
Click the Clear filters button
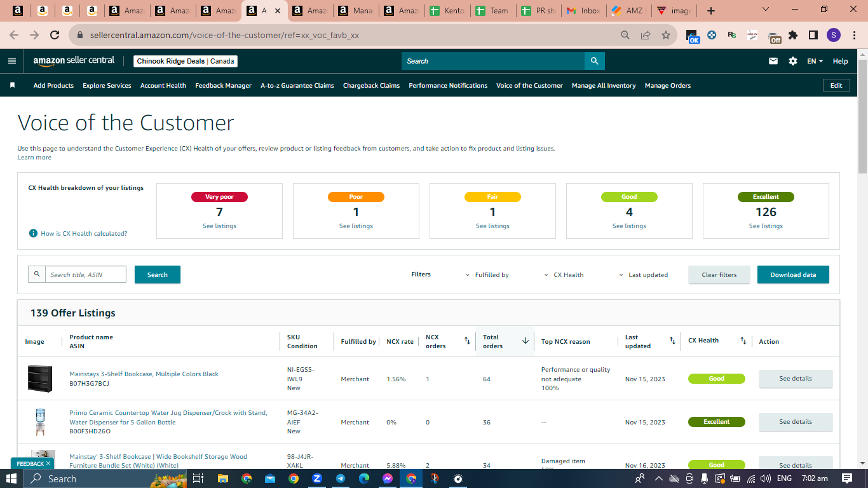719,274
